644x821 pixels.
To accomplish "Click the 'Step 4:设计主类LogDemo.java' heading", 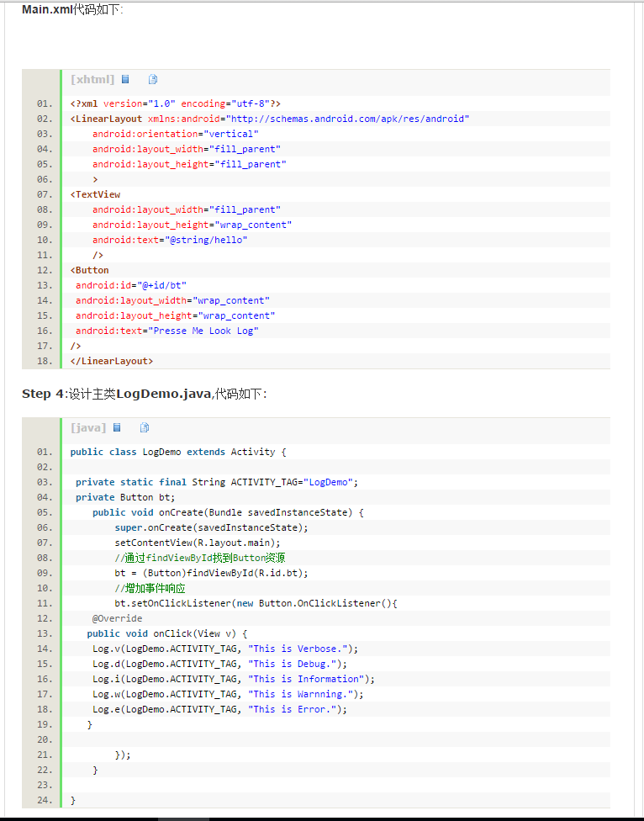I will [145, 394].
